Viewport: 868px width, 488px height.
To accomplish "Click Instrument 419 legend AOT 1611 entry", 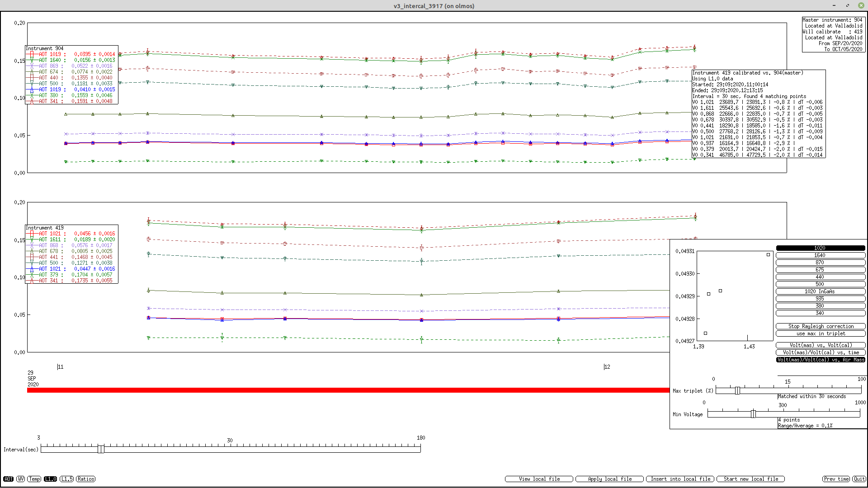I will [x=71, y=239].
